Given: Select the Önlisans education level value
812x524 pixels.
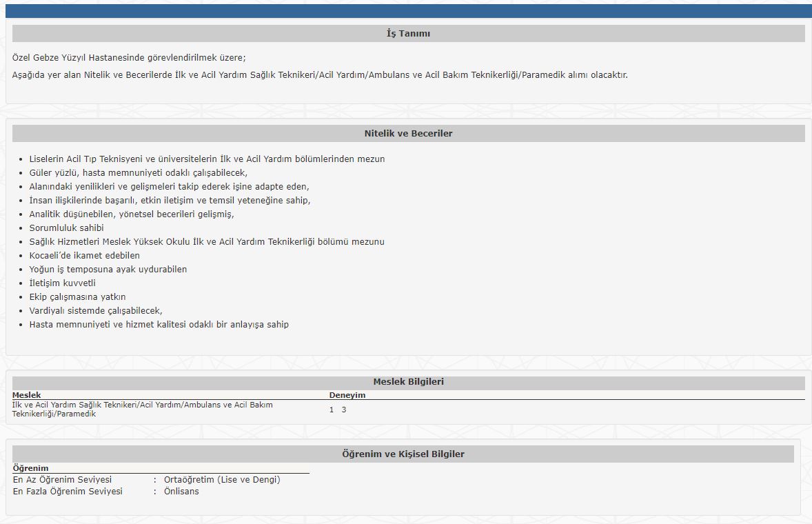Looking at the screenshot, I should tap(181, 491).
